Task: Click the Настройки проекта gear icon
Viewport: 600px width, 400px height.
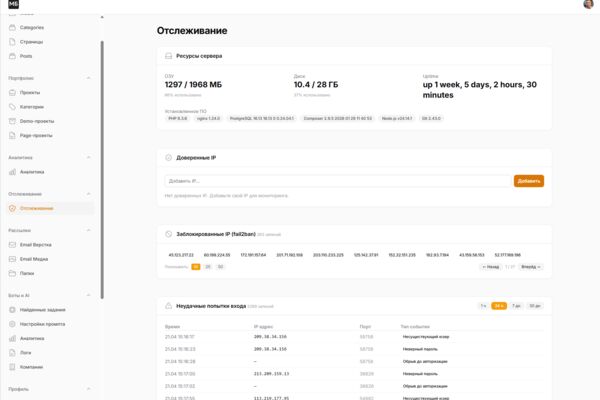Action: [12, 324]
